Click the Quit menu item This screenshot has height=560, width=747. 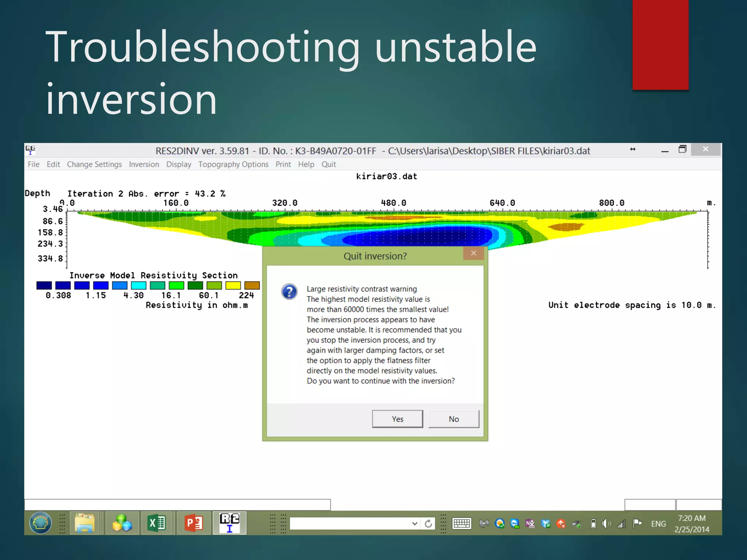329,164
